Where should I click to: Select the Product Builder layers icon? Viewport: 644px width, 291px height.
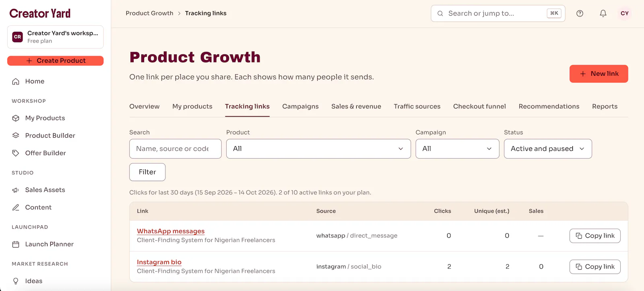tap(16, 135)
